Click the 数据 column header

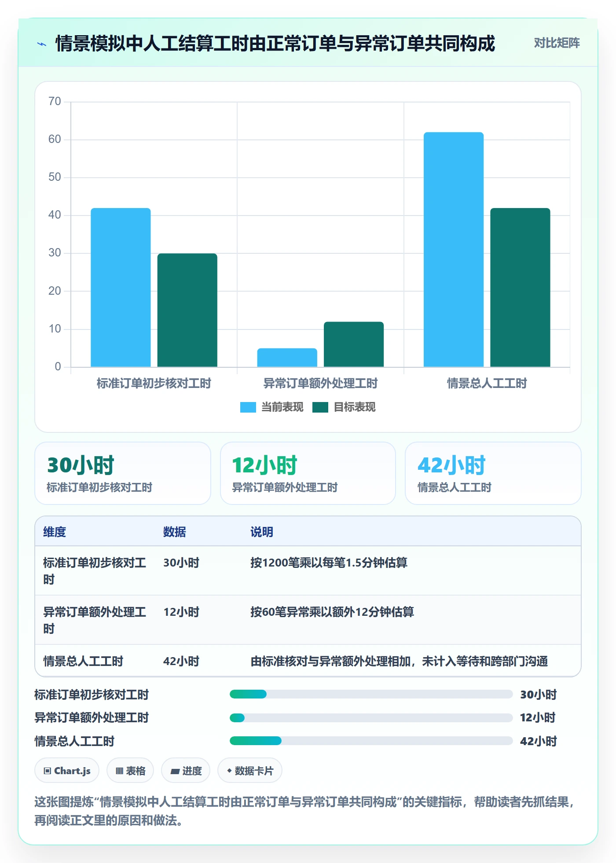175,532
